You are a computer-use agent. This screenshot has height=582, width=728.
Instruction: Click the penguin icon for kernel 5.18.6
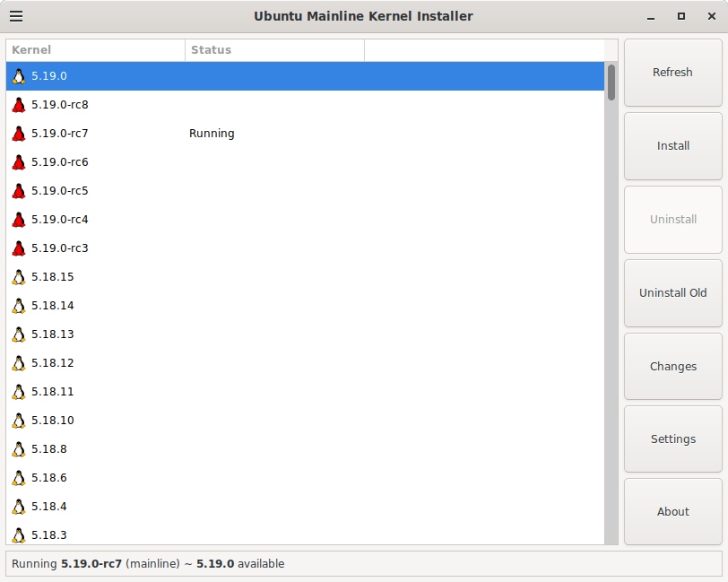tap(19, 478)
